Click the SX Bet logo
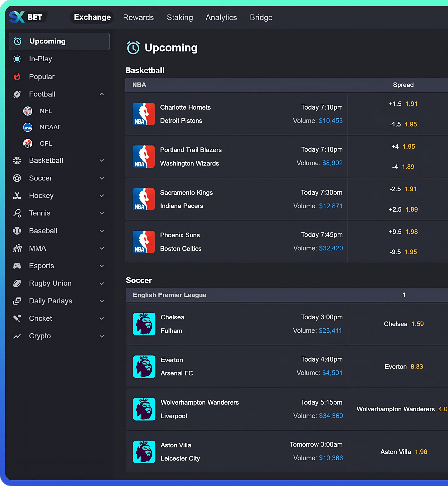Screen dimensions: 448x486 (x=26, y=17)
